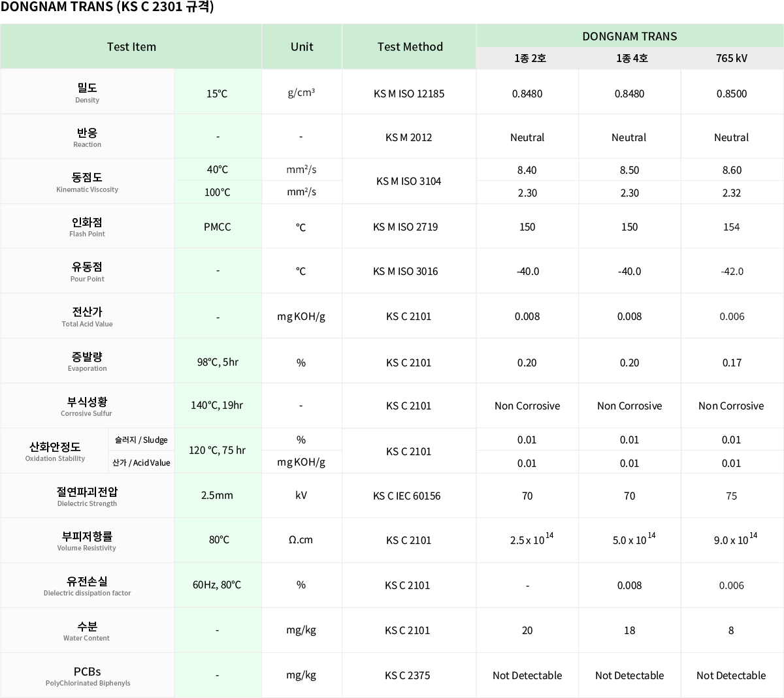Click the 60Hz, 80℃ condition cell

tap(217, 584)
